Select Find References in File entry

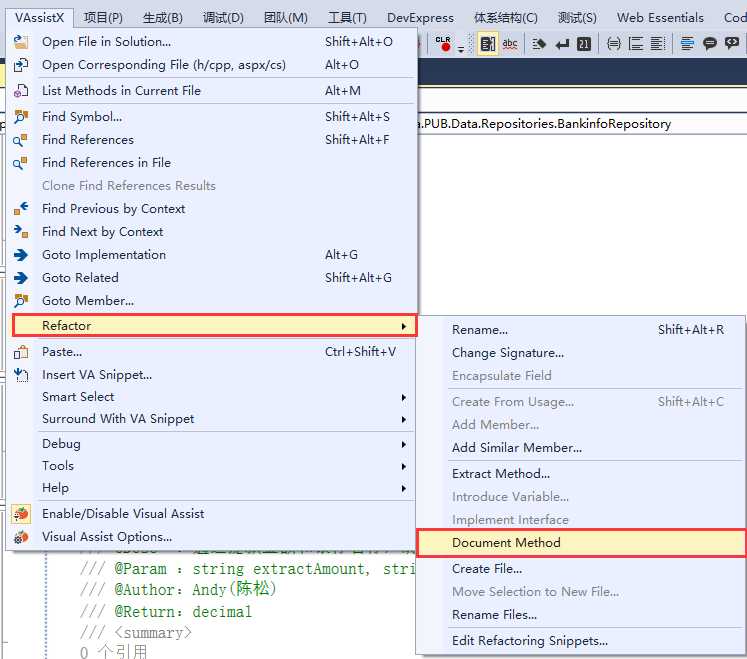coord(212,162)
